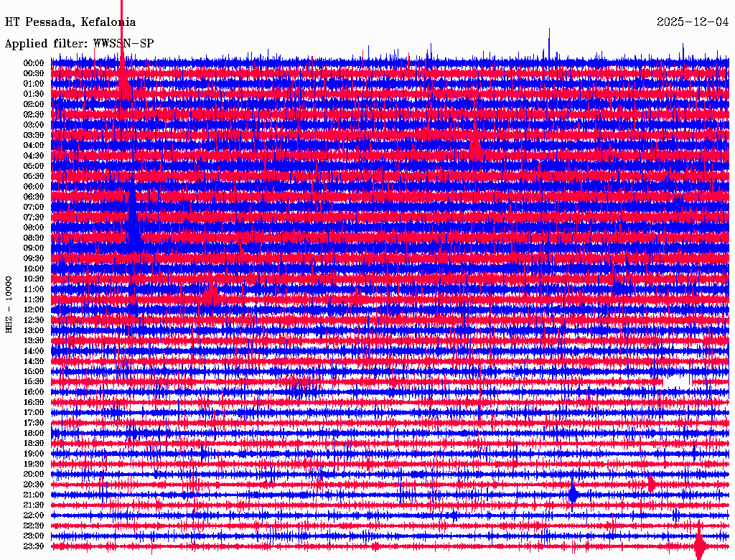Click the 'HHZ - 10000' axis label

pyautogui.click(x=9, y=305)
